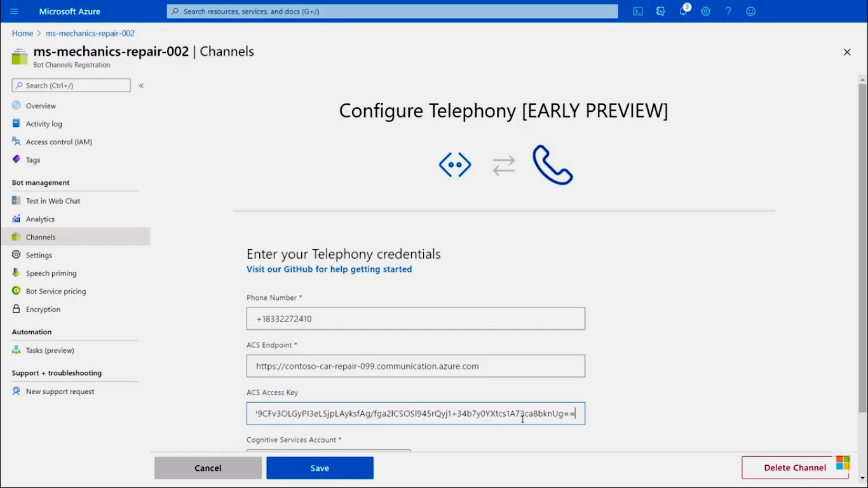Image resolution: width=868 pixels, height=488 pixels.
Task: Go to the Home breadcrumb
Action: pos(22,33)
